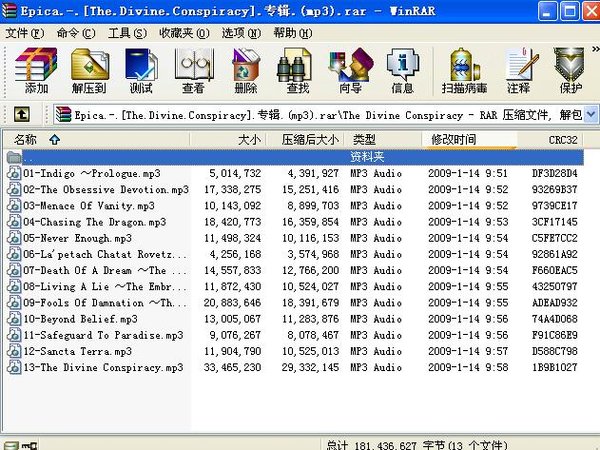
Task: Open the View (查看) tool
Action: point(193,70)
